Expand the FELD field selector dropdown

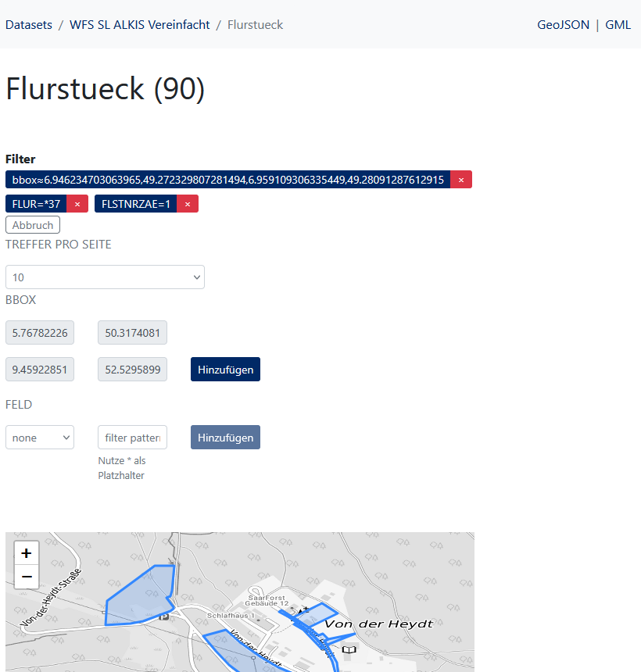[40, 438]
